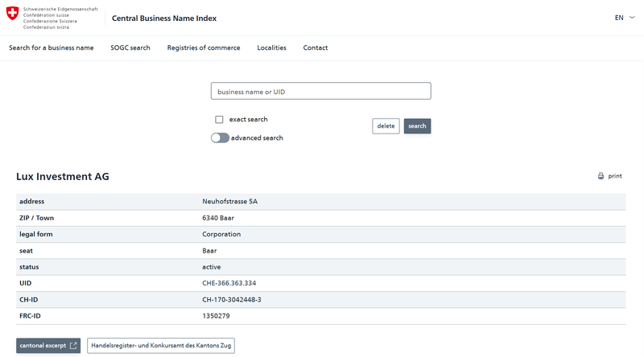Click the external link icon on cantonal excerpt

coord(73,346)
